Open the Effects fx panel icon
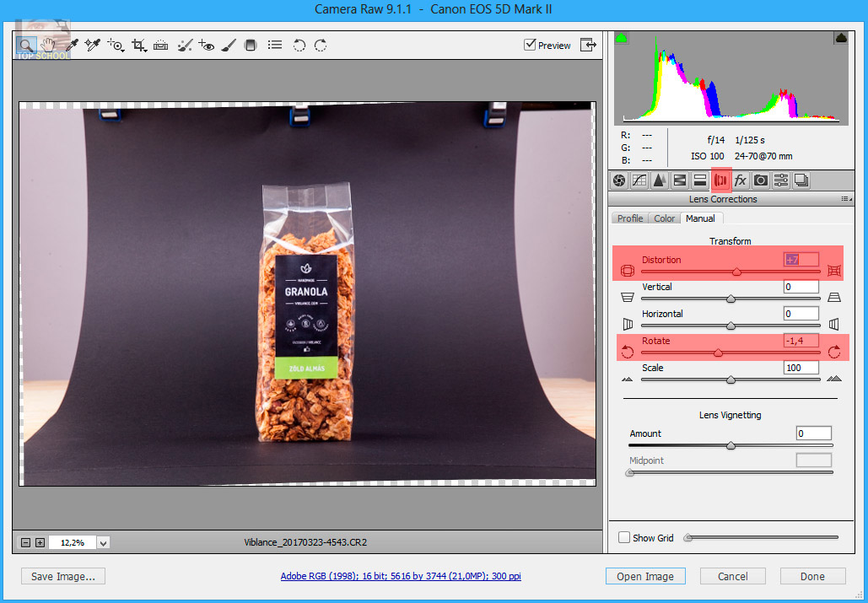 [x=740, y=180]
